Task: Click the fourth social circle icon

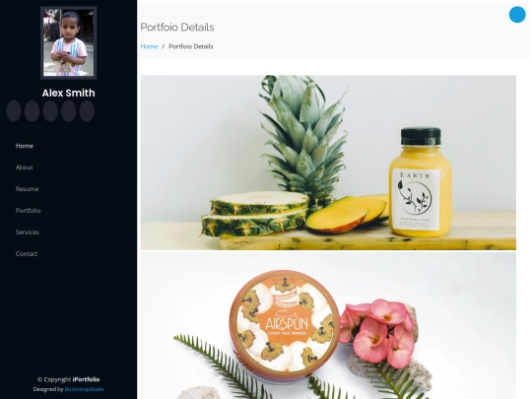Action: point(69,111)
